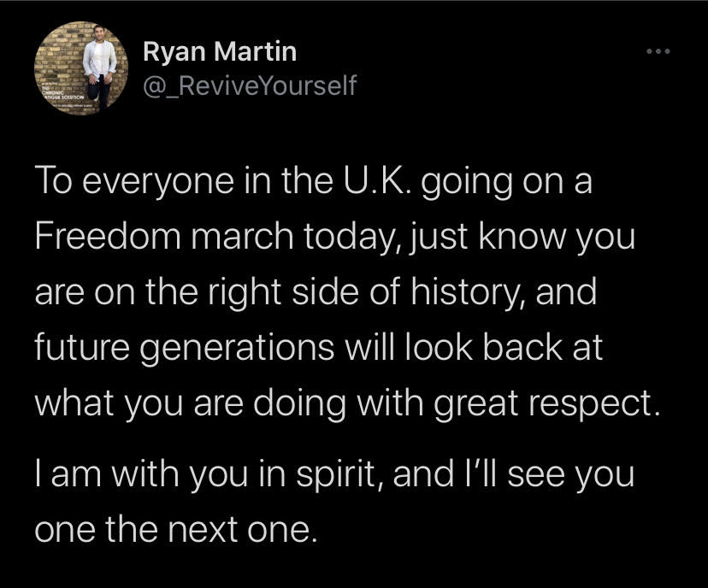The width and height of the screenshot is (708, 588).
Task: Click the Ryan Martin display name
Action: point(220,51)
